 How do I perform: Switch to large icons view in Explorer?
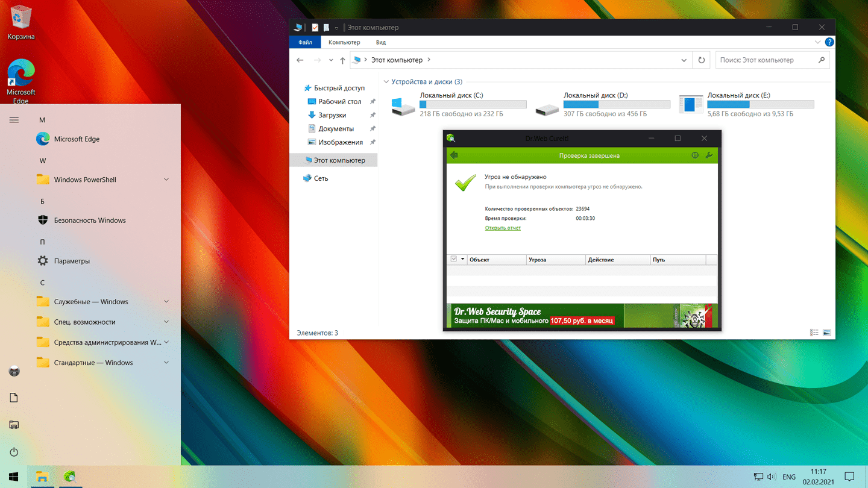pyautogui.click(x=827, y=333)
